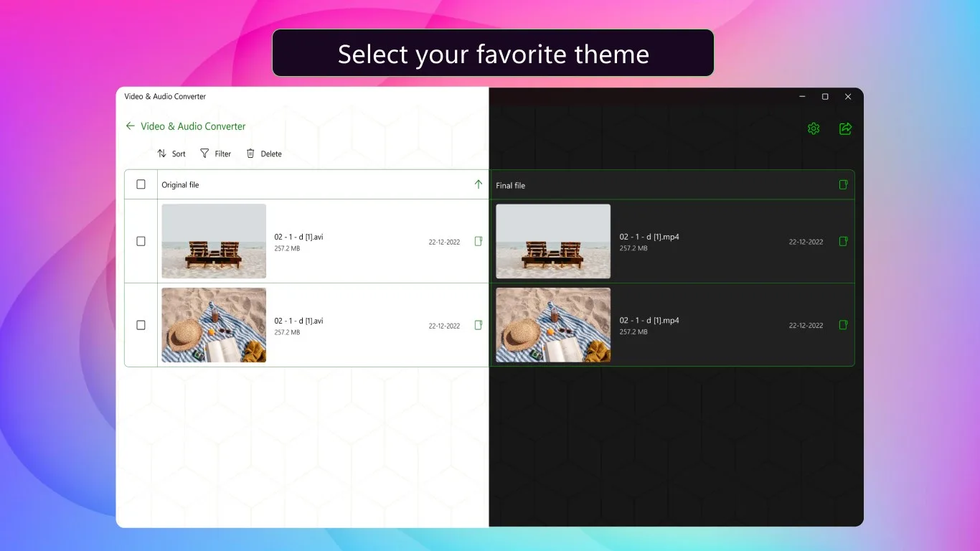This screenshot has width=980, height=551.
Task: Open beach chairs thumbnail in Final file list
Action: pos(553,241)
